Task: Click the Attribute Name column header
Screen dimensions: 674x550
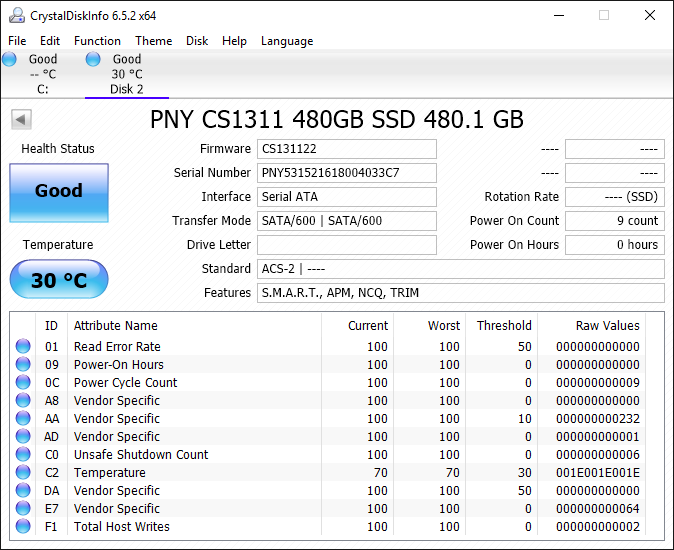Action: coord(116,325)
